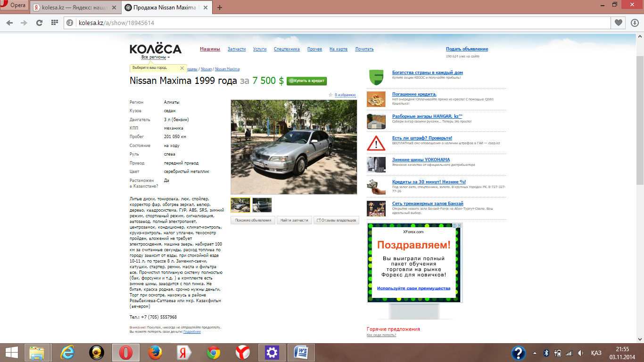
Task: Click the site info globe icon in address bar
Action: (x=70, y=23)
